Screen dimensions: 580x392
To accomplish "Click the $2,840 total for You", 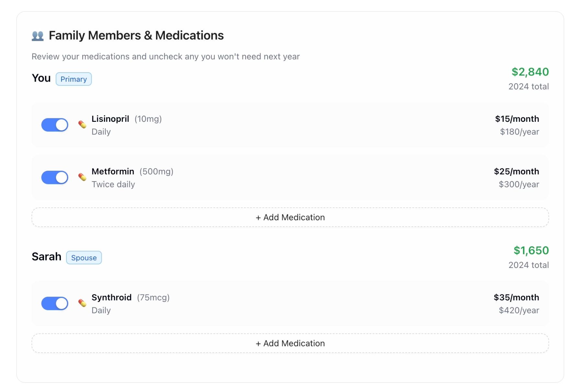I will pos(530,72).
